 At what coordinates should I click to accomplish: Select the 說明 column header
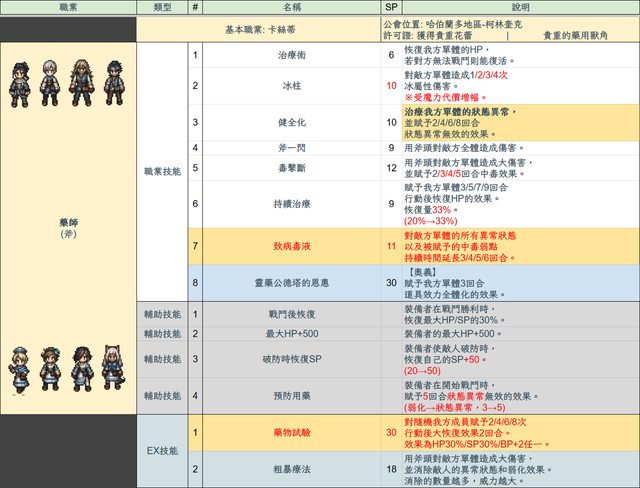point(518,7)
